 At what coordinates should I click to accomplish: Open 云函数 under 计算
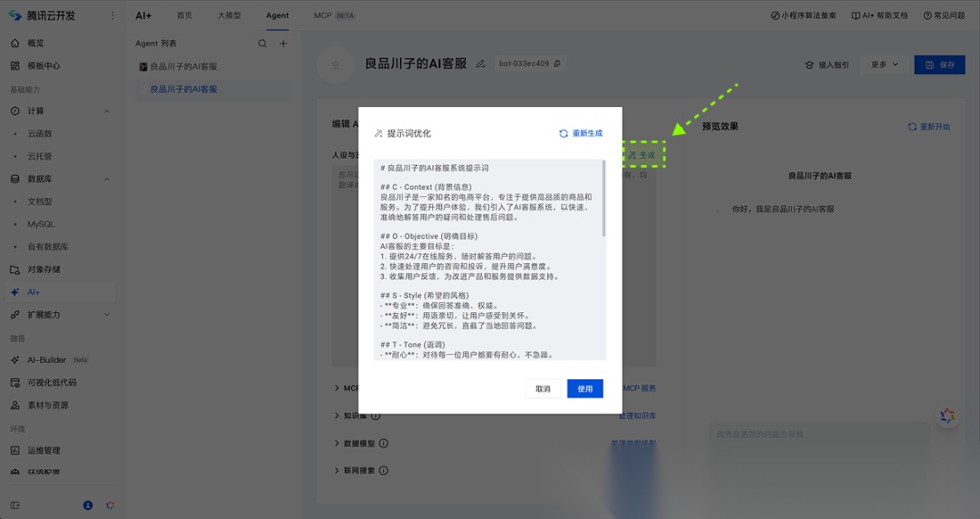(40, 133)
